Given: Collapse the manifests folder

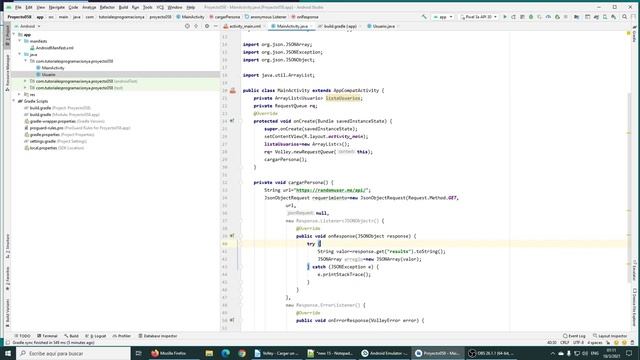Looking at the screenshot, I should (20, 41).
